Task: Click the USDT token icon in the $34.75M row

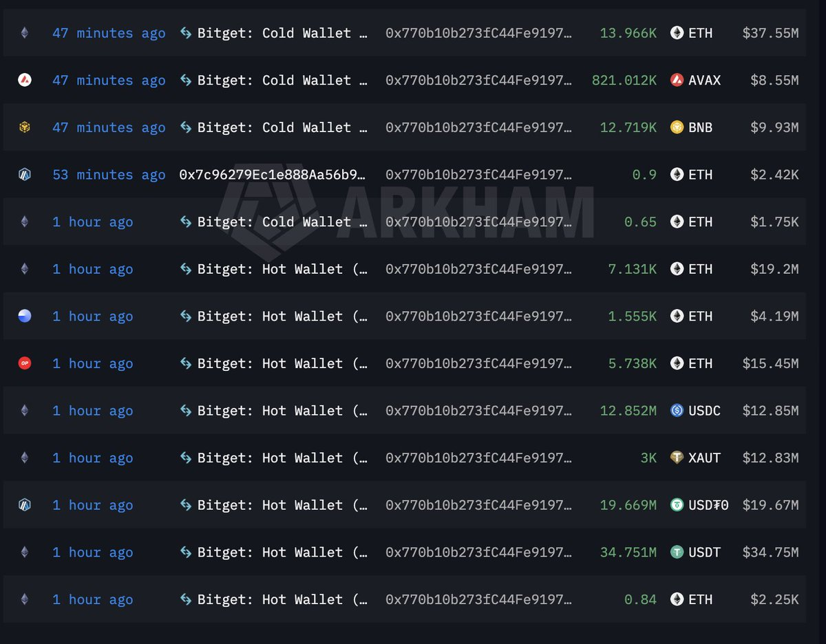Action: click(x=677, y=552)
